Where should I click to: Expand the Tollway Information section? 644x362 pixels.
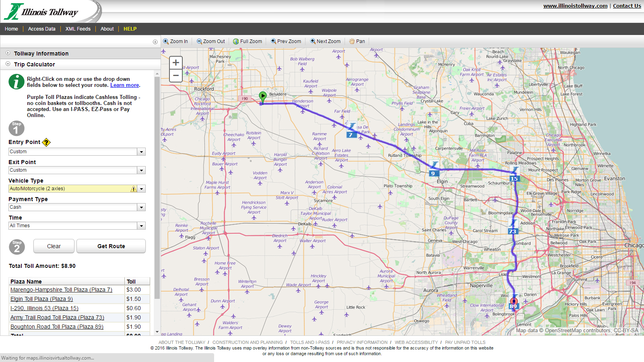41,53
